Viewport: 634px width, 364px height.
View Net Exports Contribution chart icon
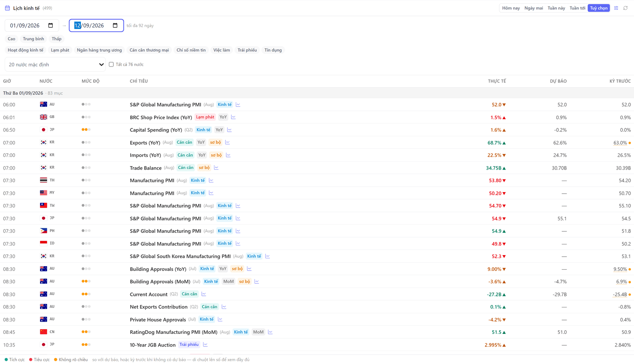point(224,307)
